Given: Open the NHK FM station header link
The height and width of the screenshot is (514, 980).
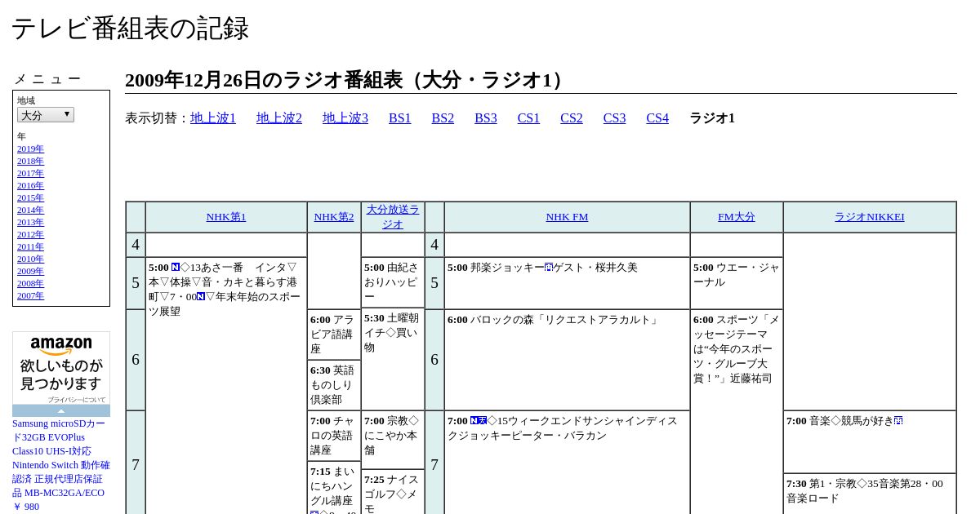Looking at the screenshot, I should (567, 217).
